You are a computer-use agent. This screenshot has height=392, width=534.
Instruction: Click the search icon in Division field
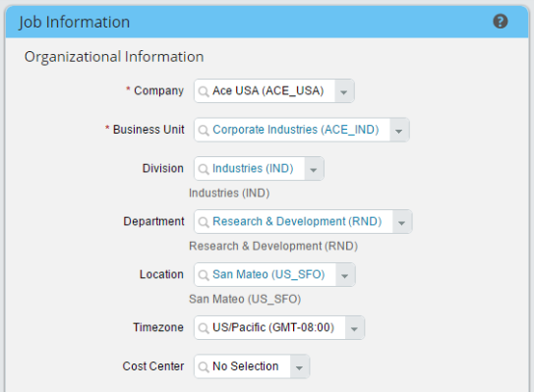pos(204,169)
